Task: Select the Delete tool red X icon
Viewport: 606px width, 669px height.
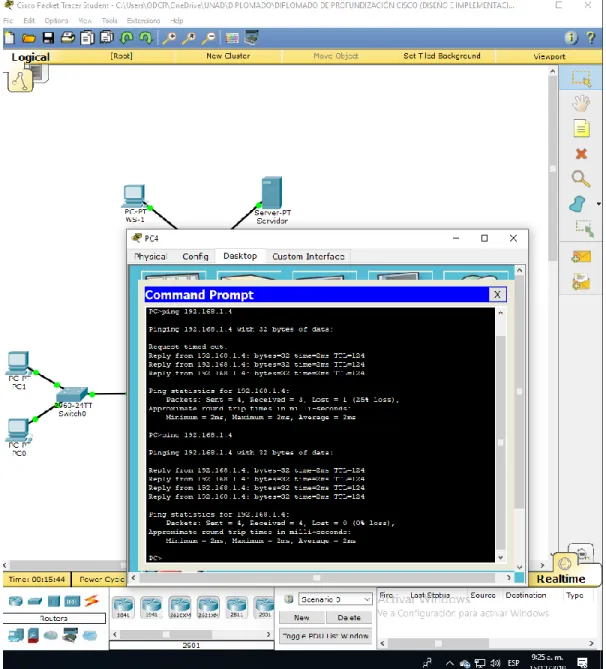Action: 581,154
